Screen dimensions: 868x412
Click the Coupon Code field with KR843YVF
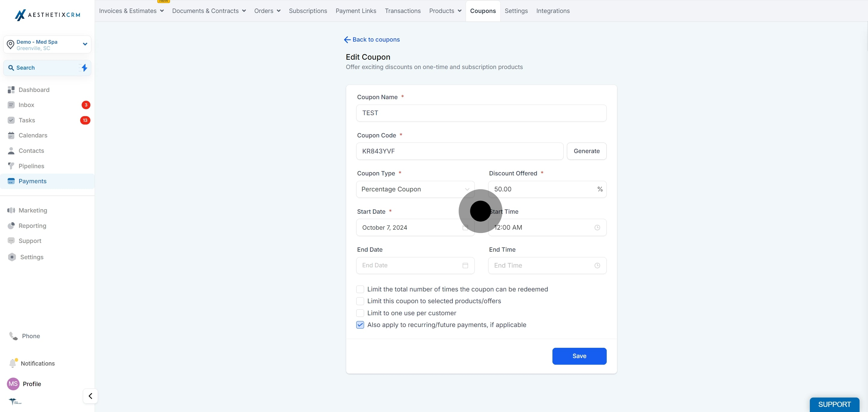tap(460, 151)
